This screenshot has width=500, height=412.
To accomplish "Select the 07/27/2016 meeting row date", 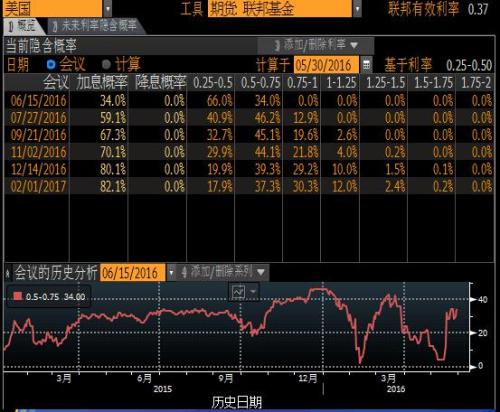I will tap(38, 118).
